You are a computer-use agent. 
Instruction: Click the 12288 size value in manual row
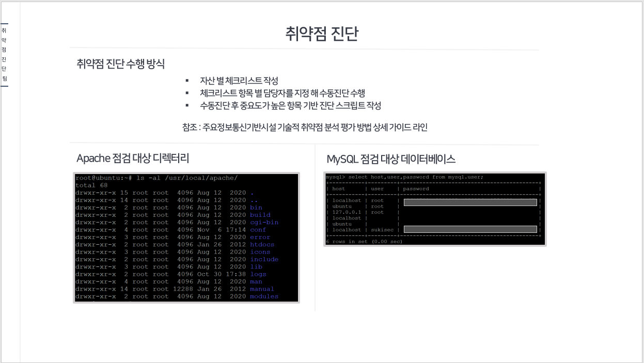pos(183,289)
